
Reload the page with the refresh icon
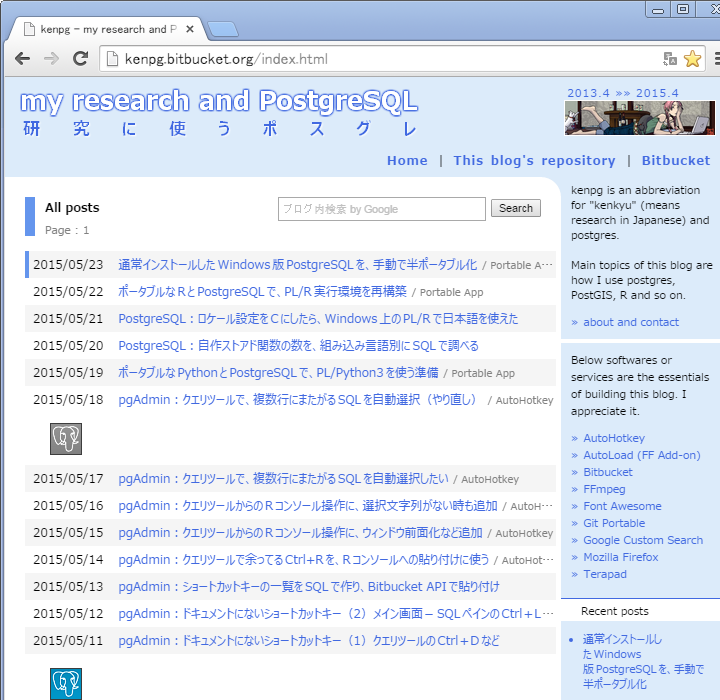[81, 59]
